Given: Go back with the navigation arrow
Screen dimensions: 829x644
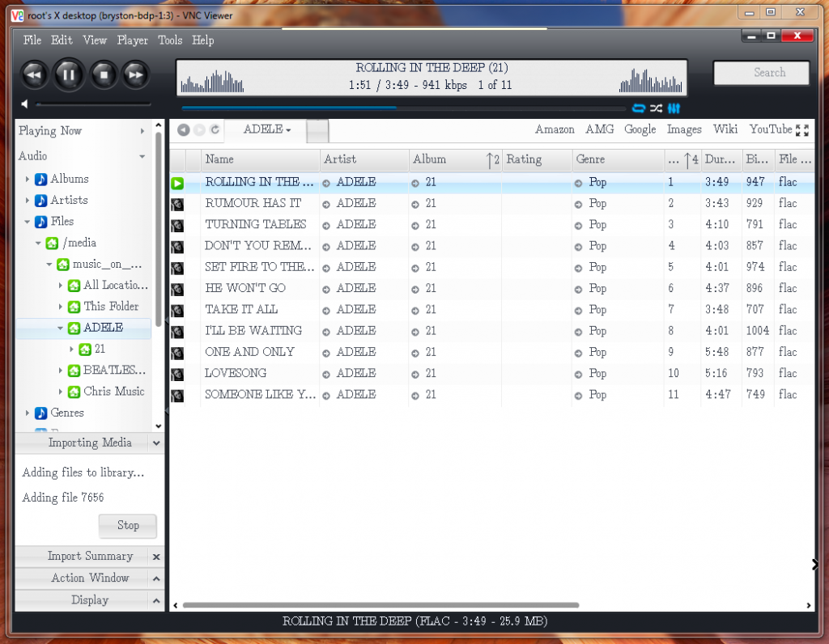Looking at the screenshot, I should click(x=184, y=130).
